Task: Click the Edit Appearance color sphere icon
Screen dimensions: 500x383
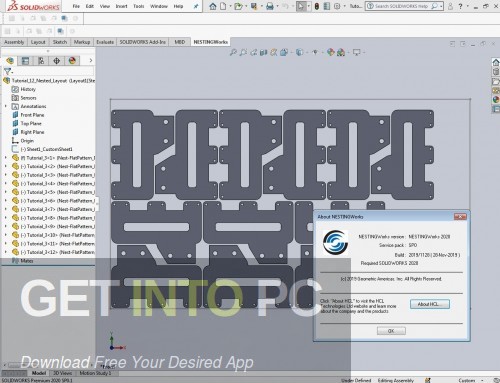Action: pos(330,52)
